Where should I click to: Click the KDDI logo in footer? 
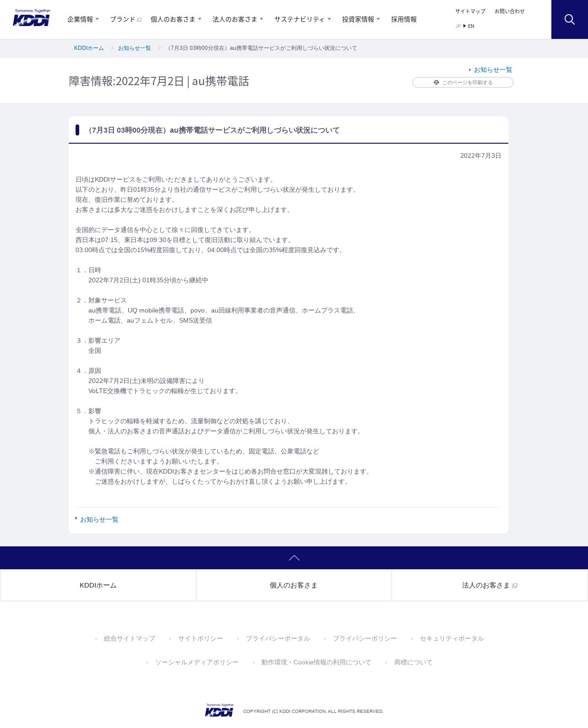coord(219,710)
